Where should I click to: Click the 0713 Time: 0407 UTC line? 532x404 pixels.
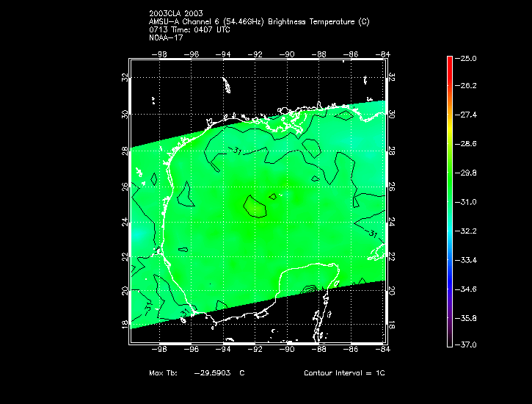click(x=189, y=29)
